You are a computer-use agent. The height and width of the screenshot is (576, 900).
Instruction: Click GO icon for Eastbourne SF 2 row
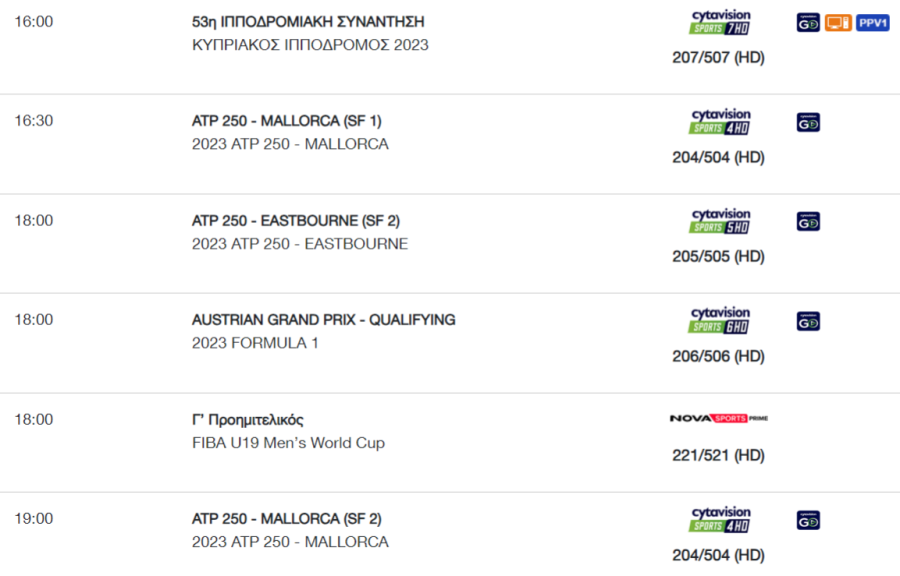[808, 221]
